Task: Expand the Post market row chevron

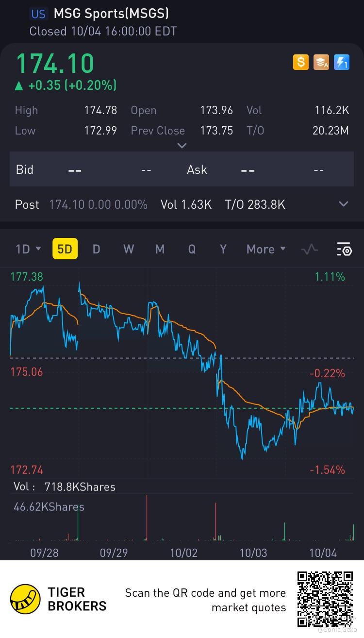Action: coord(344,204)
